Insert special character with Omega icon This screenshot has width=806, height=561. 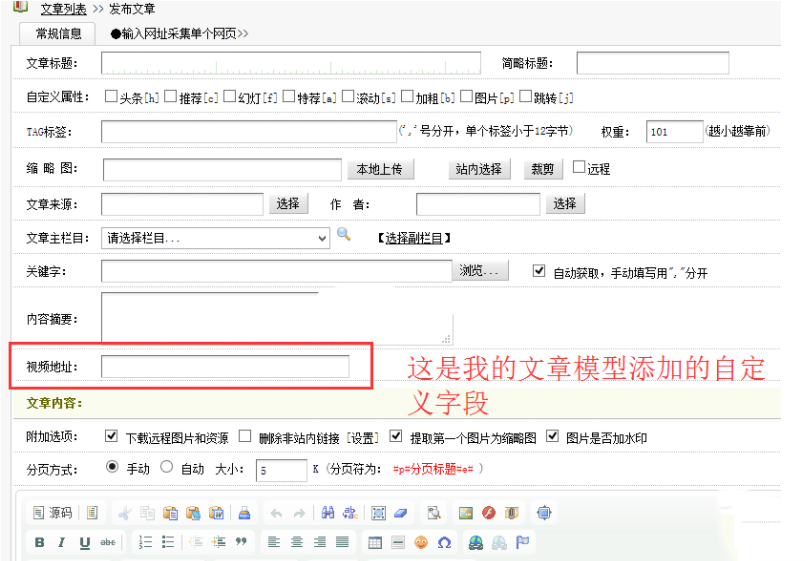444,542
